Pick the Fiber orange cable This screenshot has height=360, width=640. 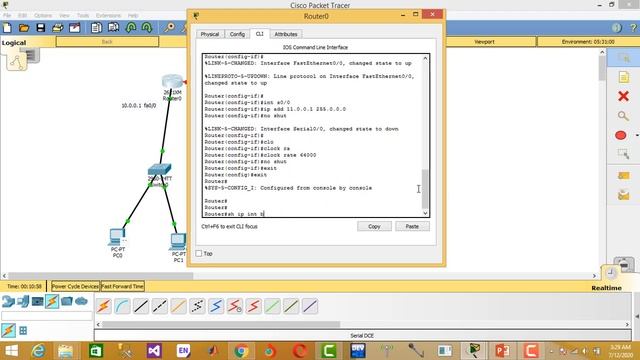(178, 306)
